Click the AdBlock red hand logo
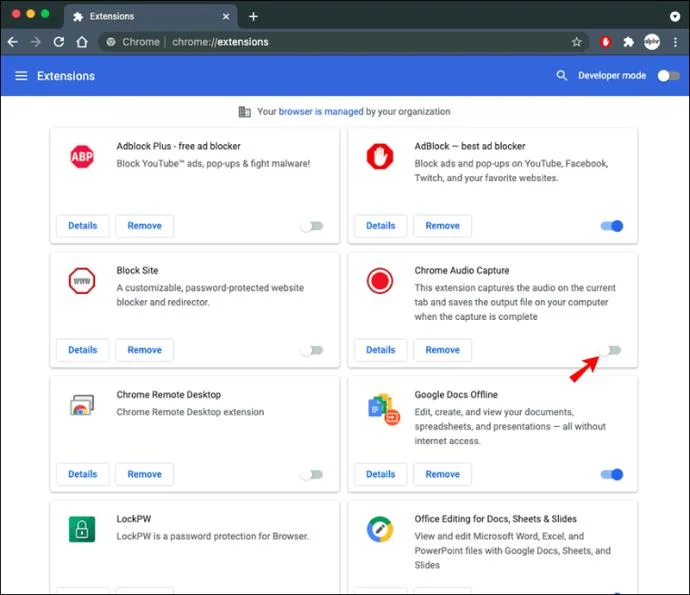This screenshot has height=595, width=690. (380, 156)
